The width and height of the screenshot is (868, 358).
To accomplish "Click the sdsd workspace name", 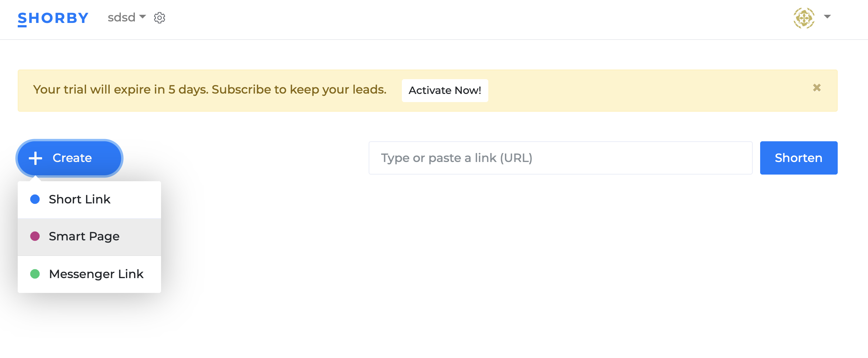I will [x=122, y=17].
